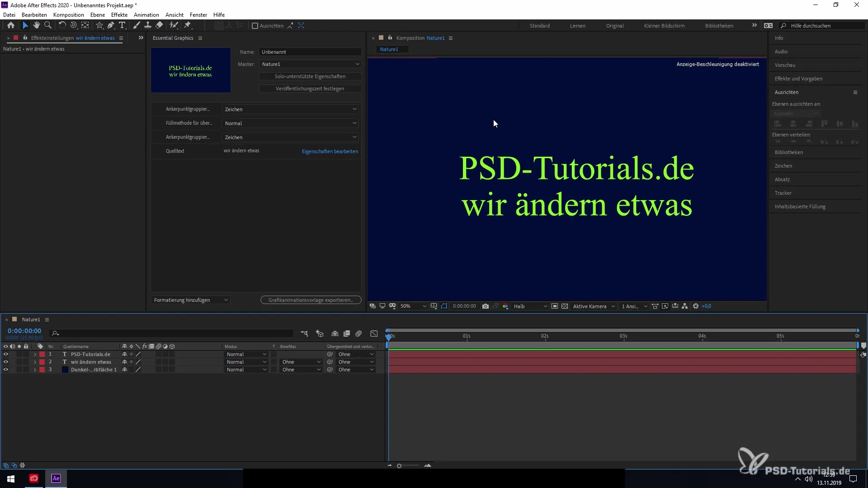Select the Eraser tool
Screen dimensions: 868x488
[159, 25]
